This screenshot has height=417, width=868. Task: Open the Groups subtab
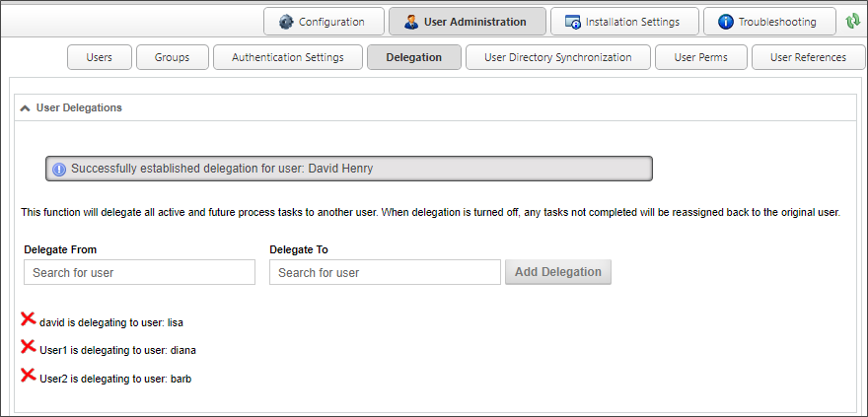pyautogui.click(x=173, y=57)
